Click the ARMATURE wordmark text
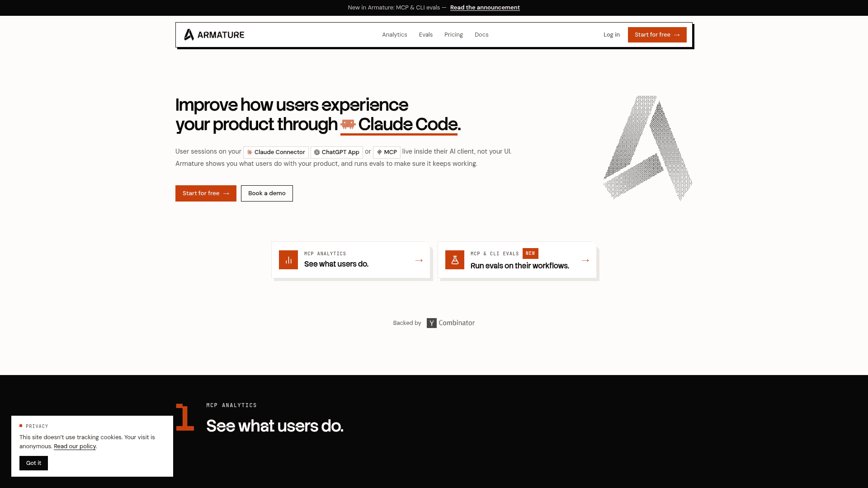This screenshot has height=488, width=868. coord(221,35)
